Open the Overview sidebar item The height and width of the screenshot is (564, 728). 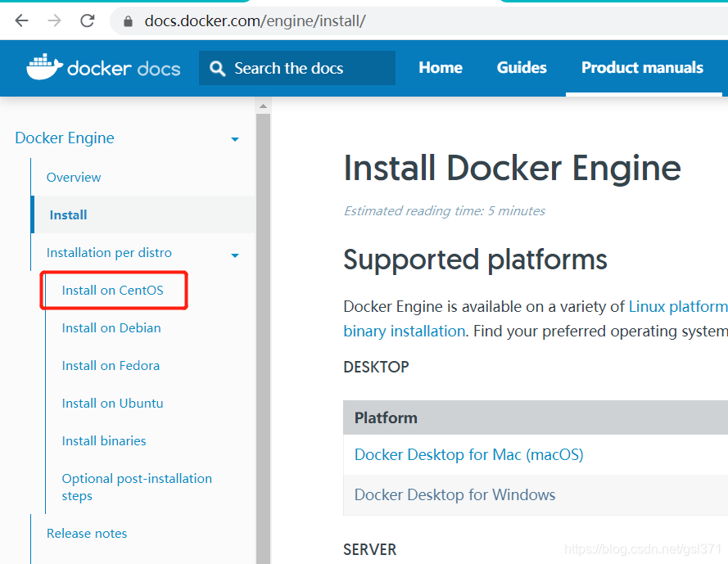(74, 178)
